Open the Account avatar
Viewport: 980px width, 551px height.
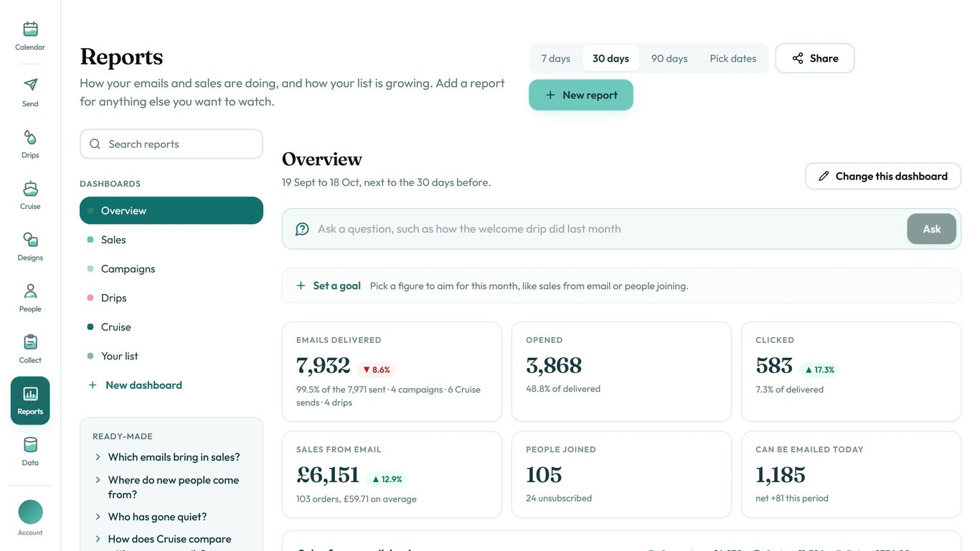pos(30,512)
